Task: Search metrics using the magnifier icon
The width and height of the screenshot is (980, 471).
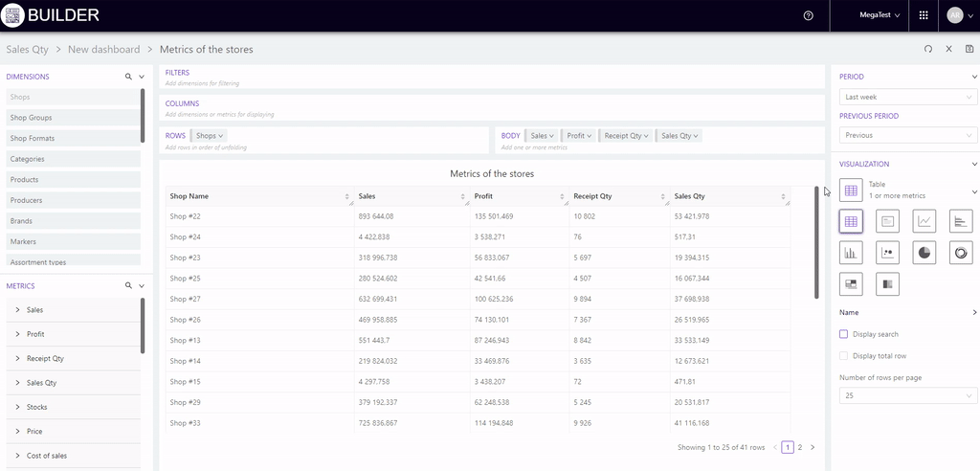Action: (128, 285)
